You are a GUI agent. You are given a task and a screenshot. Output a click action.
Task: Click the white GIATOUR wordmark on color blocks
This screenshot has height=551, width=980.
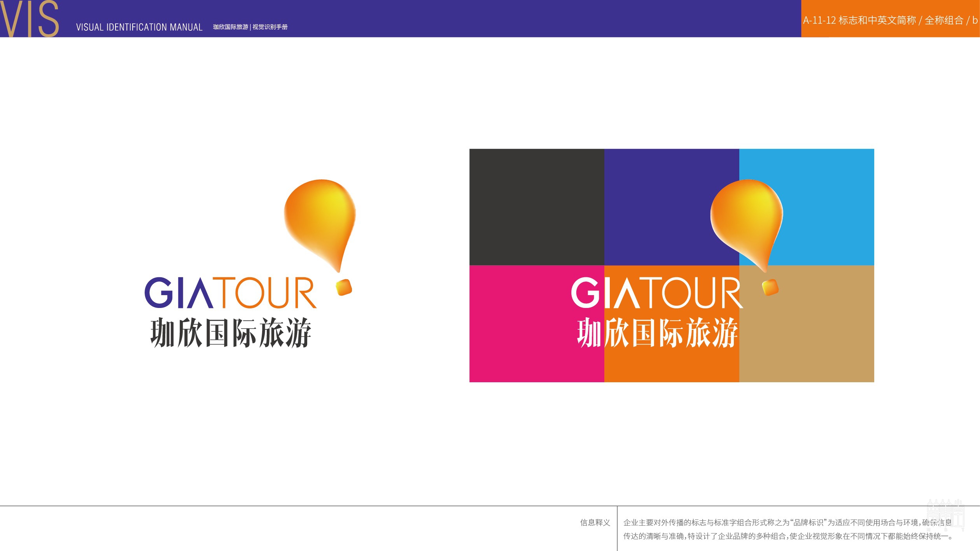pos(657,292)
